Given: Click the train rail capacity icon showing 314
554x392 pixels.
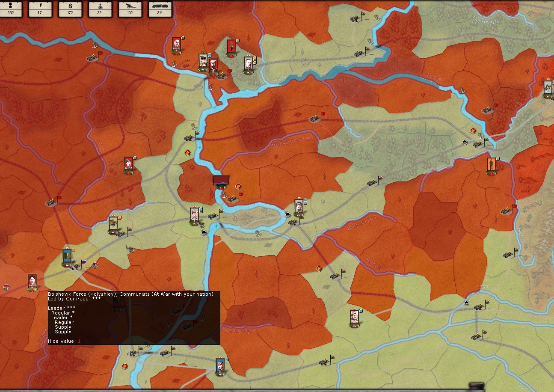Looking at the screenshot, I should 160,9.
